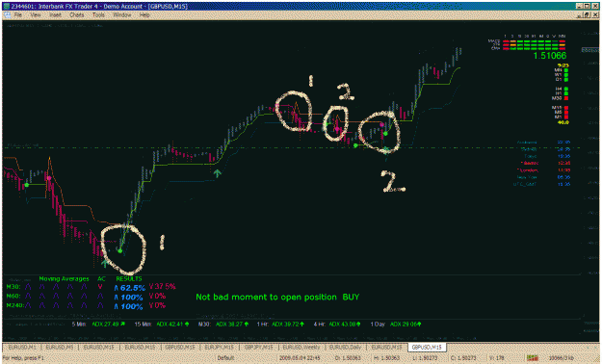Click the 10066/3 kb traffic indicator
Image resolution: width=602 pixels, height=364 pixels.
(x=561, y=357)
